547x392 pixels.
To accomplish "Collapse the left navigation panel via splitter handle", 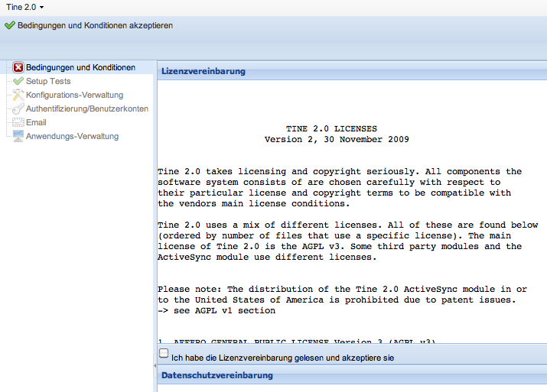I will point(155,367).
